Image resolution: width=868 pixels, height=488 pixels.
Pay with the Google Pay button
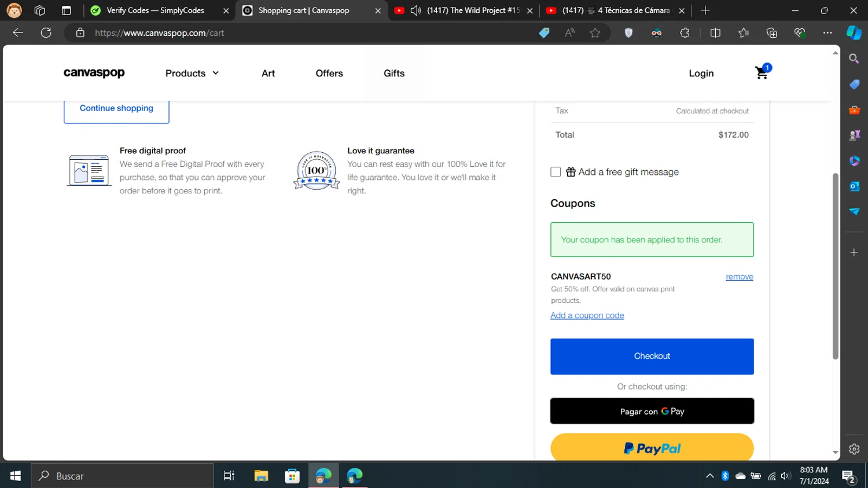click(x=652, y=411)
